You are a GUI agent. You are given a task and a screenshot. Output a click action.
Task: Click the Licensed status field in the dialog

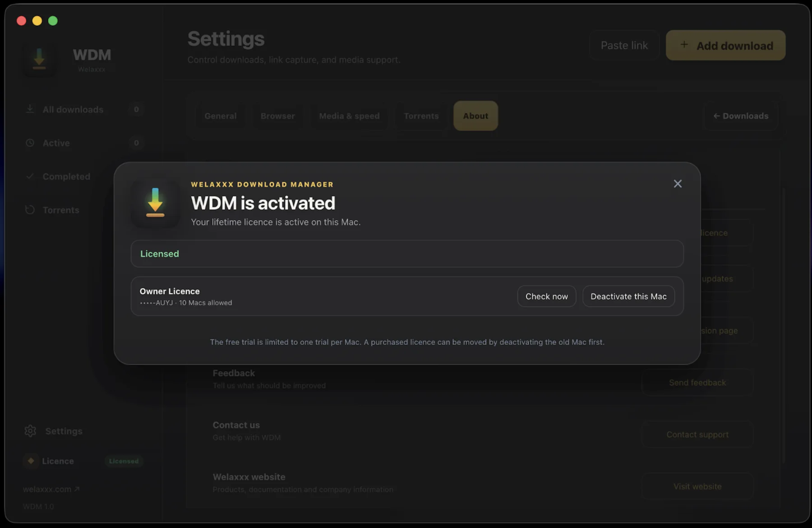point(407,254)
